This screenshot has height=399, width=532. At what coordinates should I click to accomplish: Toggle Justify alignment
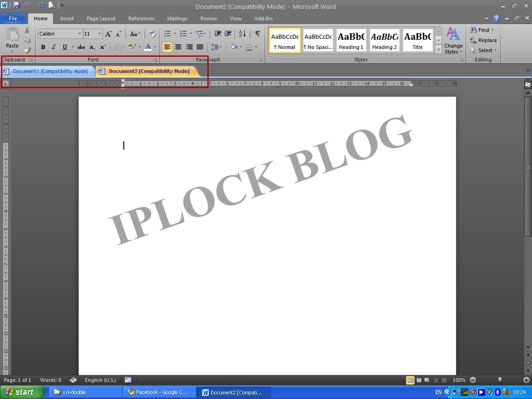point(200,47)
